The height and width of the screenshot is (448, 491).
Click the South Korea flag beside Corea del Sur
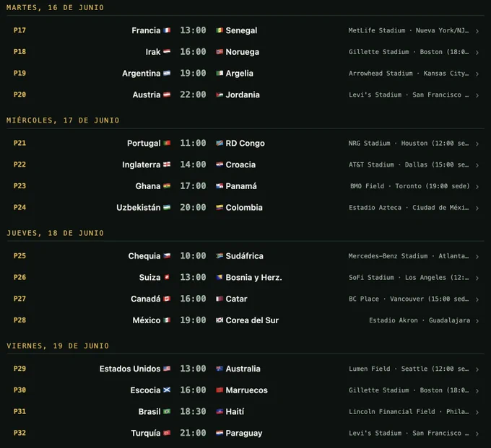pos(220,320)
